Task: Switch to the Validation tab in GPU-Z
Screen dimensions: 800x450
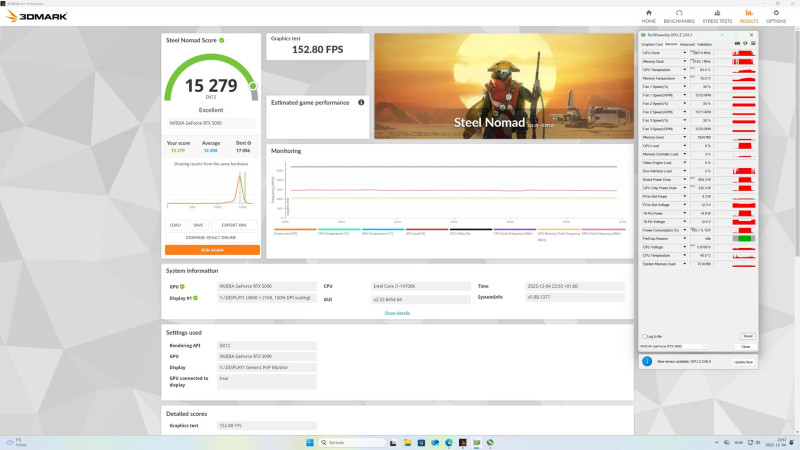Action: 704,44
